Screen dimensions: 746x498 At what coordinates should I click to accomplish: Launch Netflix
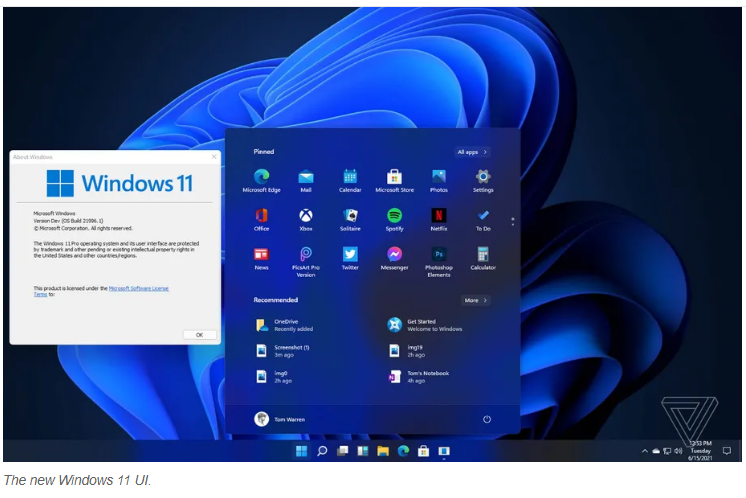(439, 219)
